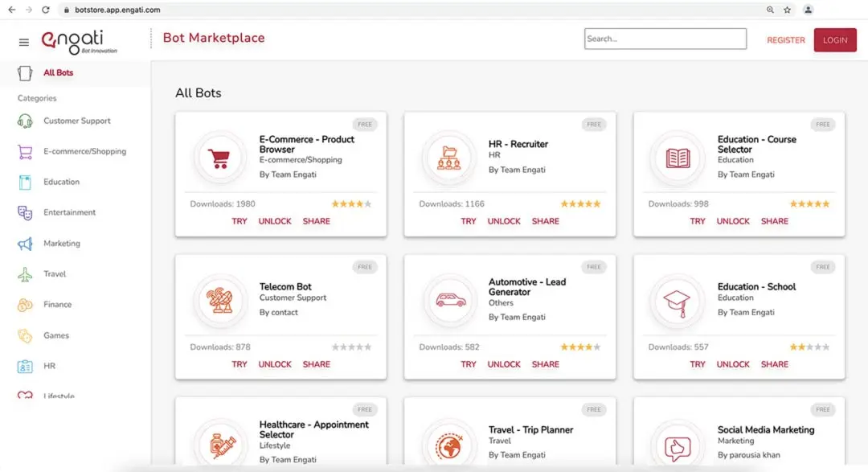The height and width of the screenshot is (472, 868).
Task: Choose the Finance category
Action: pos(57,305)
